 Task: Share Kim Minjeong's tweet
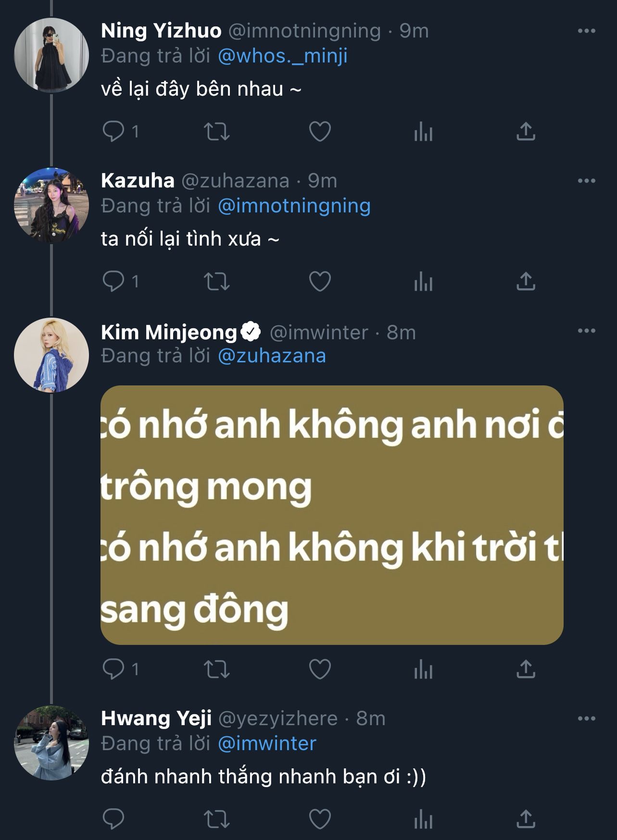point(526,669)
